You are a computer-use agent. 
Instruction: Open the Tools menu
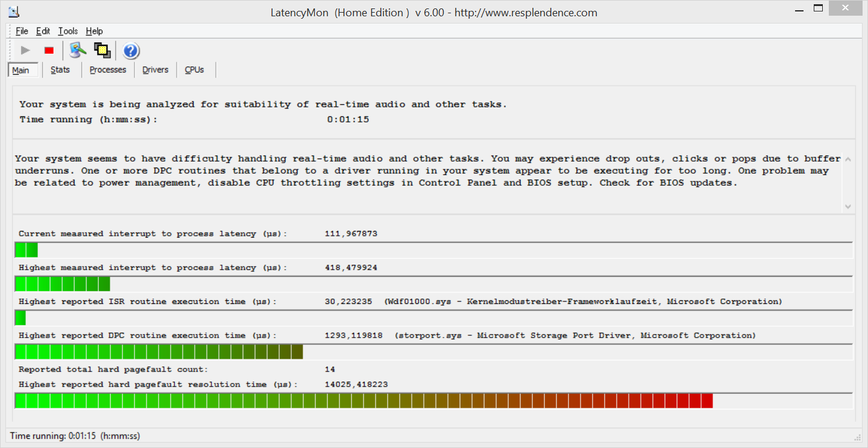click(68, 31)
